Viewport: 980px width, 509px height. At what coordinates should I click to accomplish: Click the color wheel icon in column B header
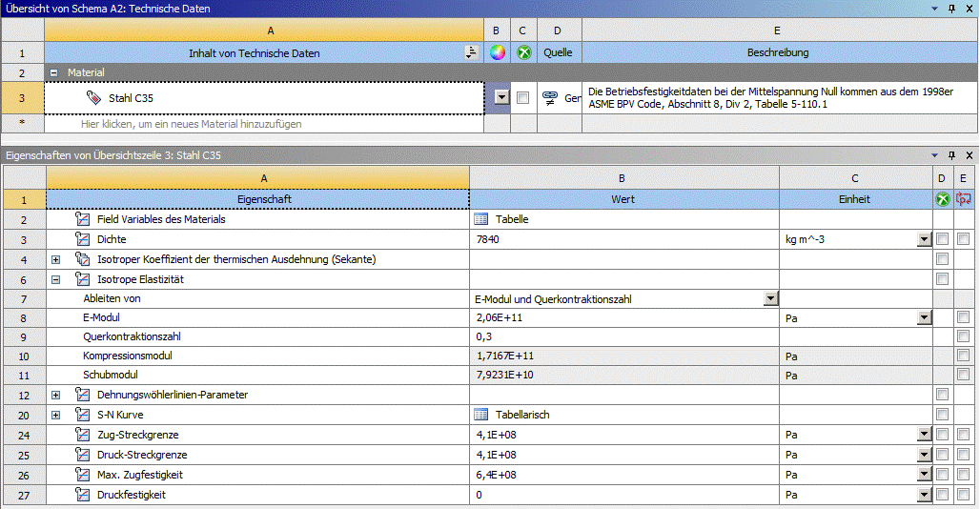[x=497, y=53]
